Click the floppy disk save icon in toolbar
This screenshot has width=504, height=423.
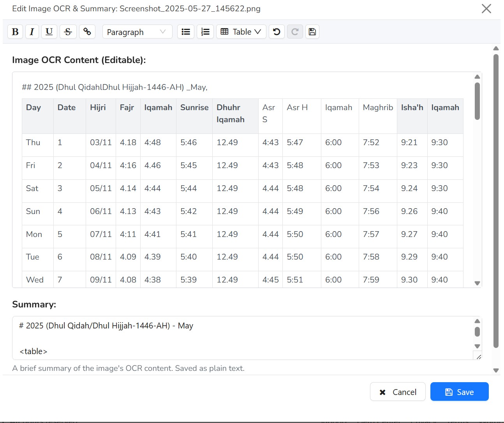point(312,32)
